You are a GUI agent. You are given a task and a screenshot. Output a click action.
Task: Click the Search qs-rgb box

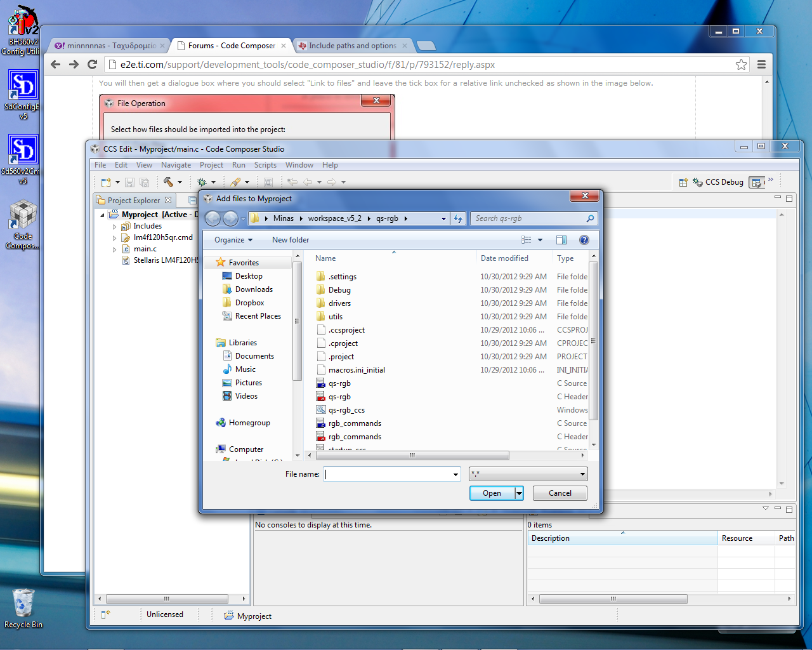click(529, 218)
